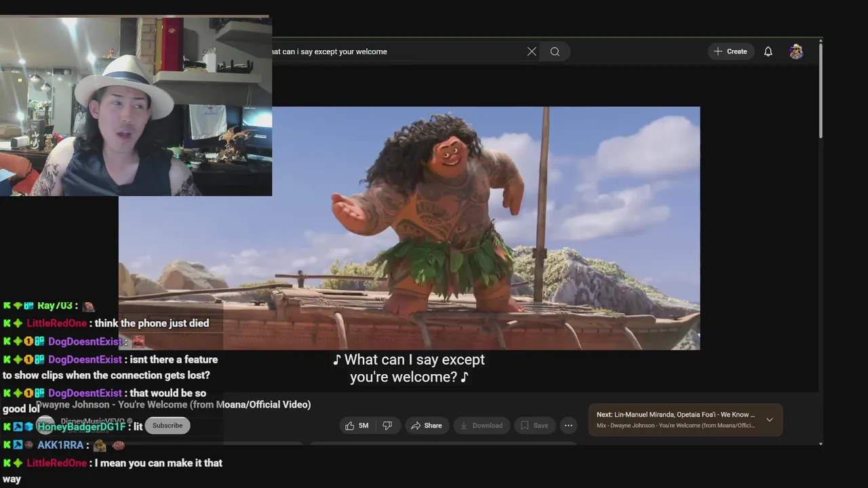Click Subscribe to DisneyMusicVEVO
This screenshot has width=868, height=488.
tap(167, 426)
